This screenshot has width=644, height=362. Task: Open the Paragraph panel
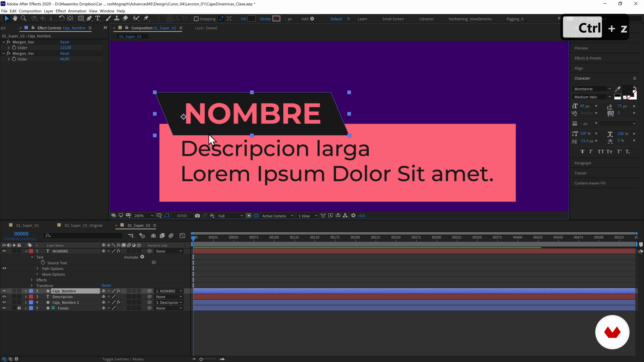[x=583, y=163]
